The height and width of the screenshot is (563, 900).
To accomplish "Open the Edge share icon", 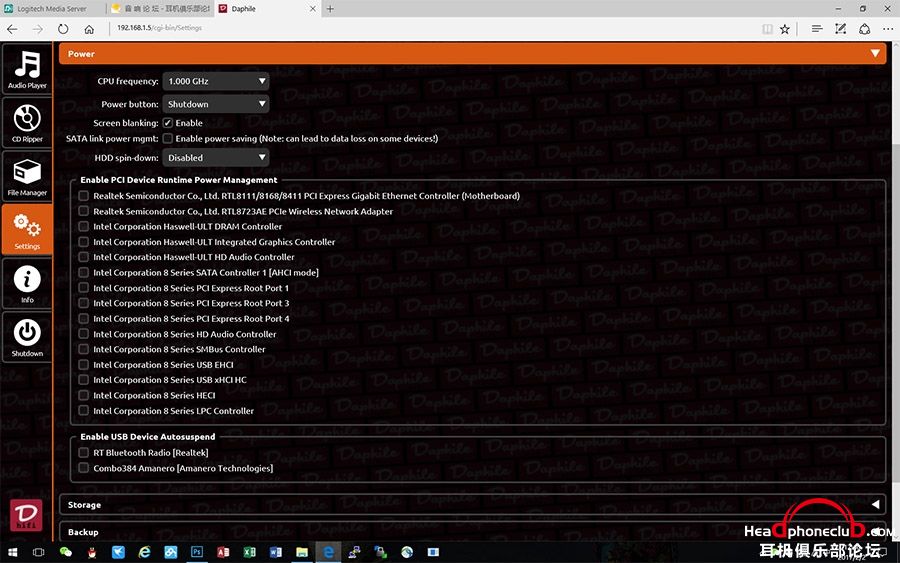I will coord(864,29).
